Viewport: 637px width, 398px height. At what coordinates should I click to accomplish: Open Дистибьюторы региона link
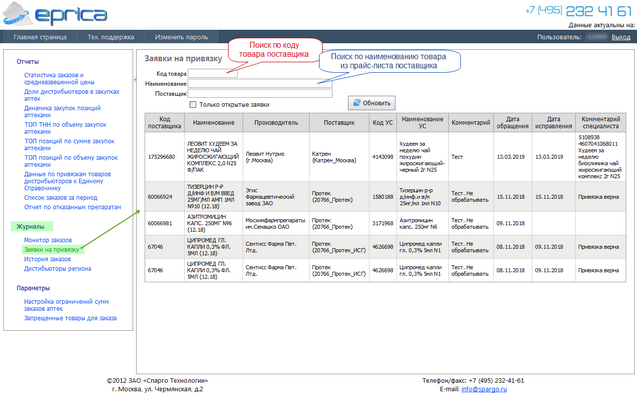click(57, 268)
